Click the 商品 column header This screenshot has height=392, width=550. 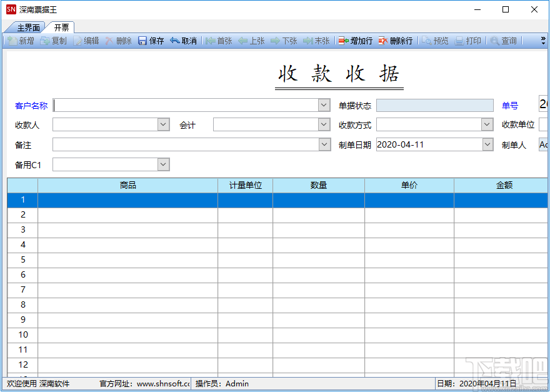[127, 185]
